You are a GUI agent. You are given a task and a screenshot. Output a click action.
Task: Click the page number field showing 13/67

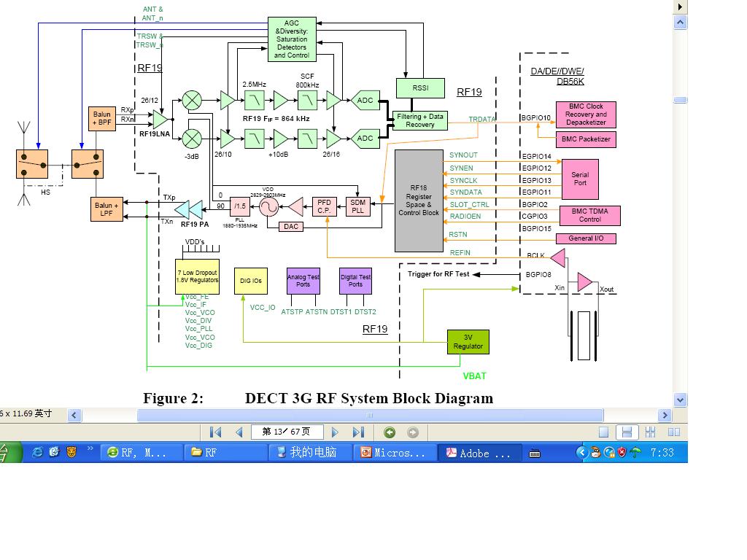coord(287,432)
